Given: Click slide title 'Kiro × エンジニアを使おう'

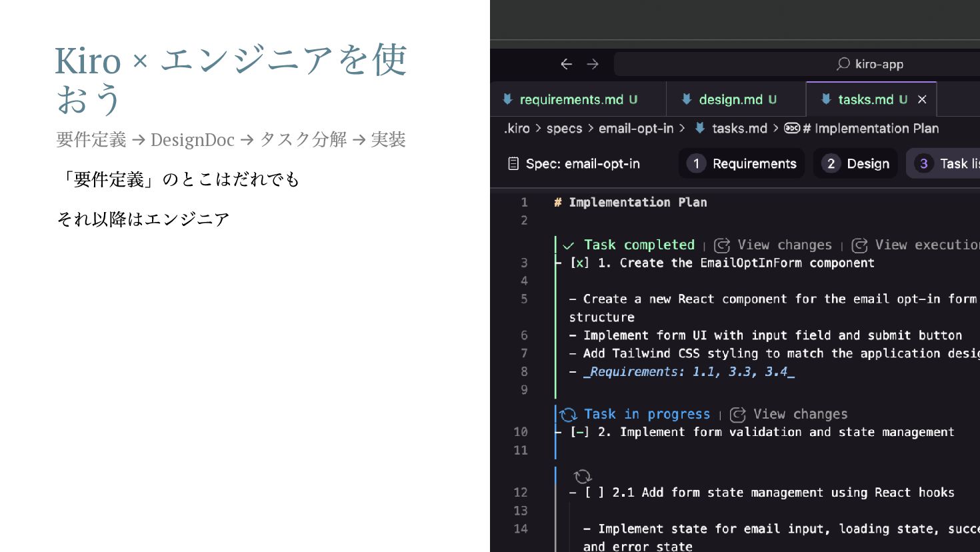Looking at the screenshot, I should coord(231,79).
